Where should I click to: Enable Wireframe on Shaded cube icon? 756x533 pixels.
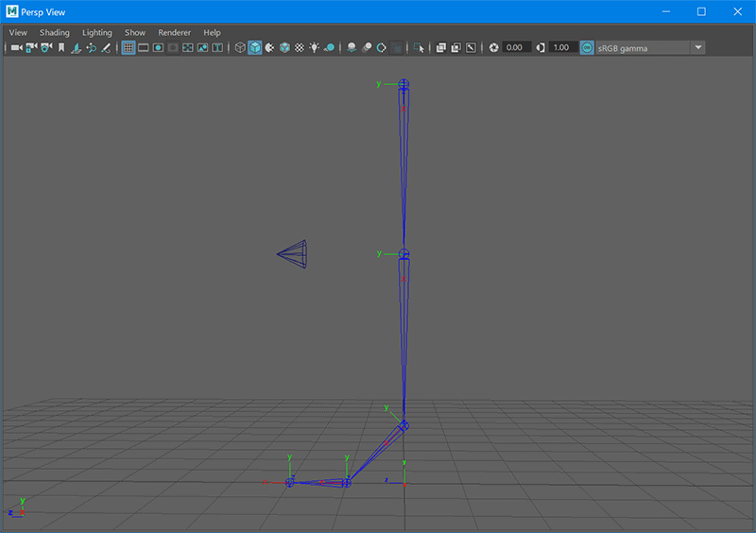click(x=285, y=48)
